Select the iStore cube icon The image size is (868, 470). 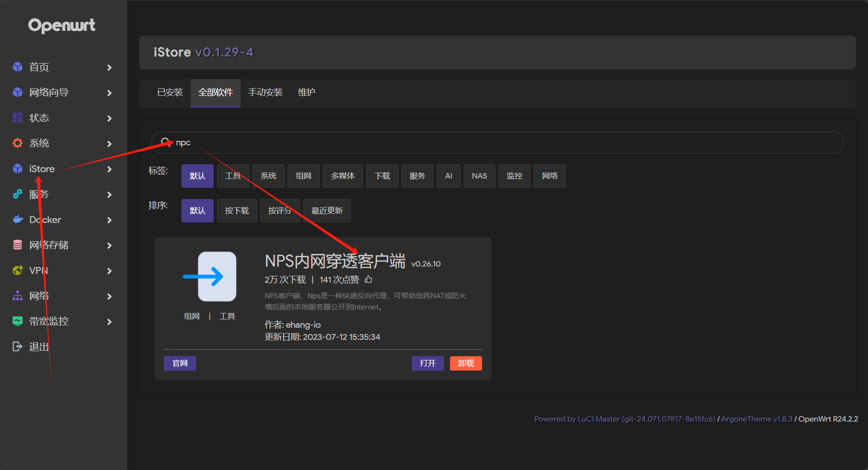tap(17, 169)
